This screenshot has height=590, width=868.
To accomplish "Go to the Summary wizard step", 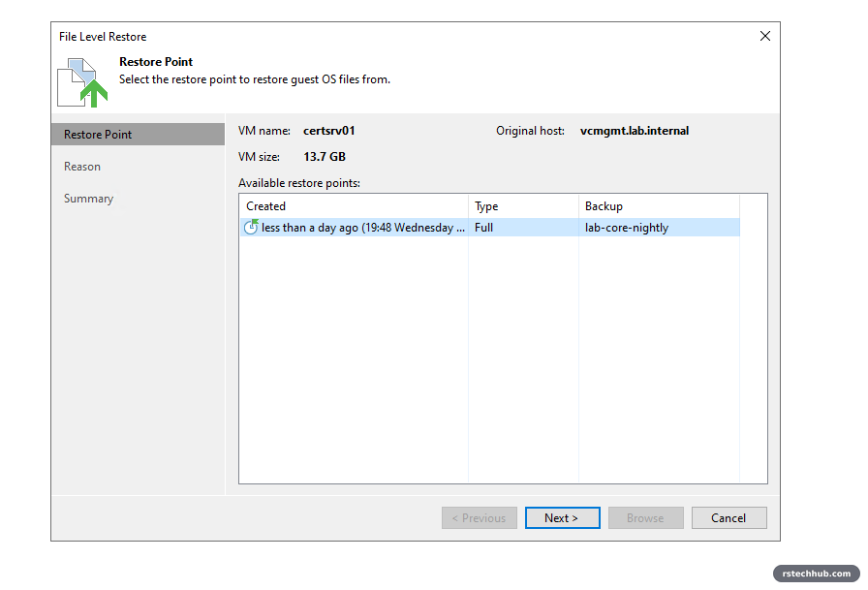I will [x=88, y=199].
